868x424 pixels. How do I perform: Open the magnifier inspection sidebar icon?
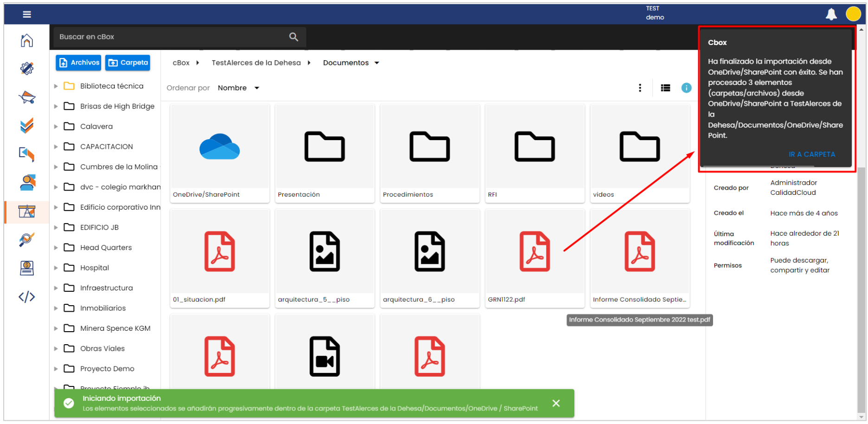[27, 239]
